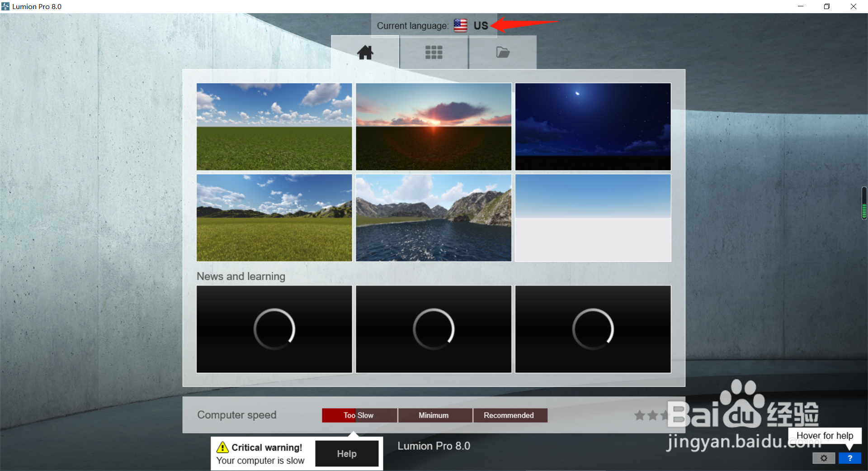
Task: Select the grassy hills scene template
Action: tap(274, 218)
